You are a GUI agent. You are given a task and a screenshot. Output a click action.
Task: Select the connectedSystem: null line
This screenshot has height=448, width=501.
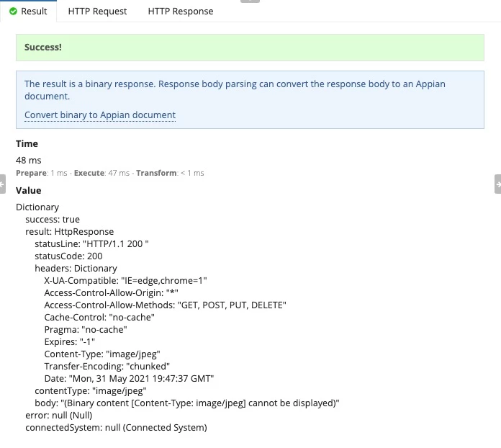(x=116, y=428)
